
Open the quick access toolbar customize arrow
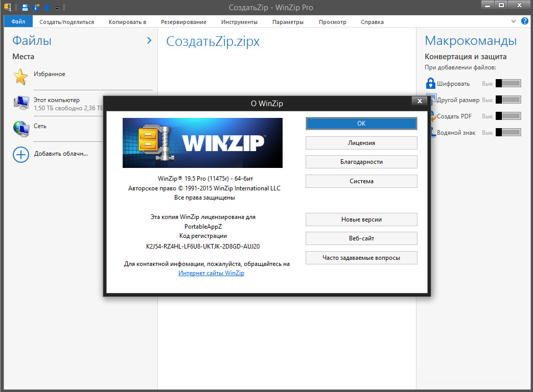57,8
